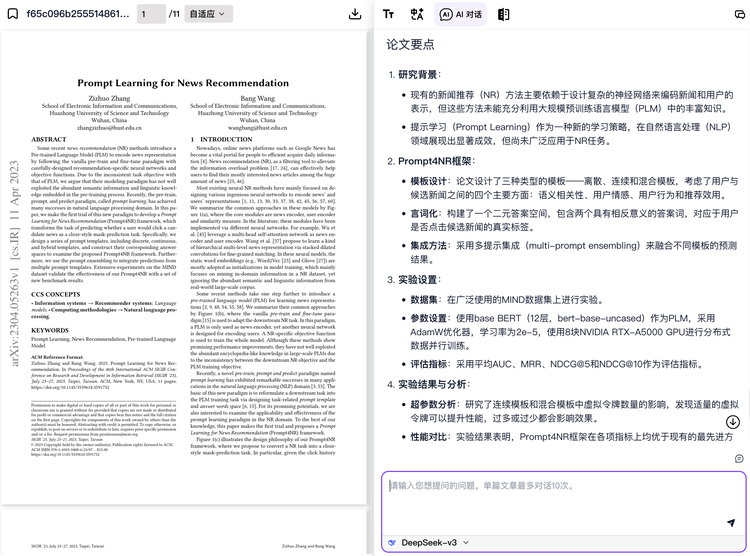Click author name Zizhuo Zhang

pos(109,98)
